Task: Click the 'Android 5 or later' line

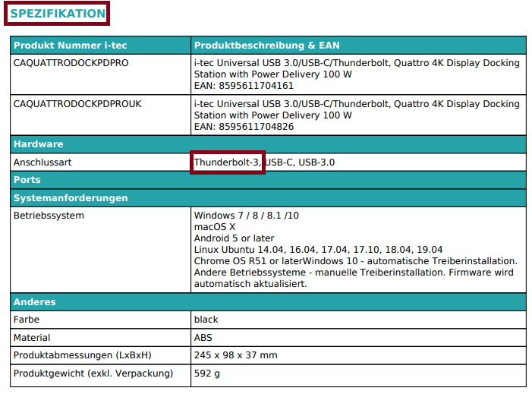Action: coord(234,238)
